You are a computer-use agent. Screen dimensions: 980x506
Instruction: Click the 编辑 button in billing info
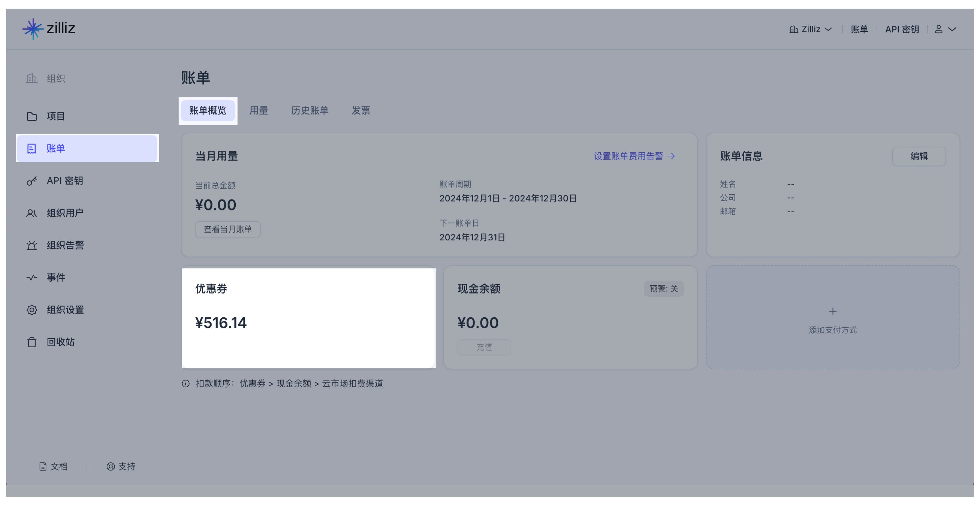point(919,156)
